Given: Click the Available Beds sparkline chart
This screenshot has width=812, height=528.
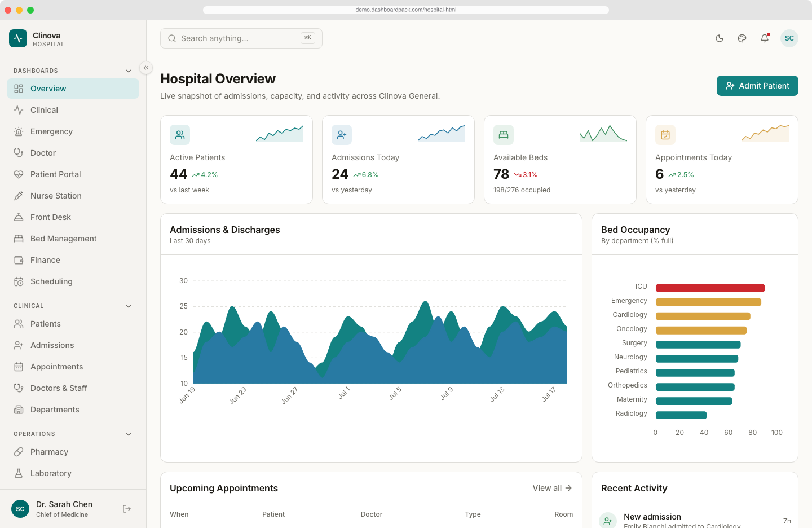Looking at the screenshot, I should (x=603, y=133).
